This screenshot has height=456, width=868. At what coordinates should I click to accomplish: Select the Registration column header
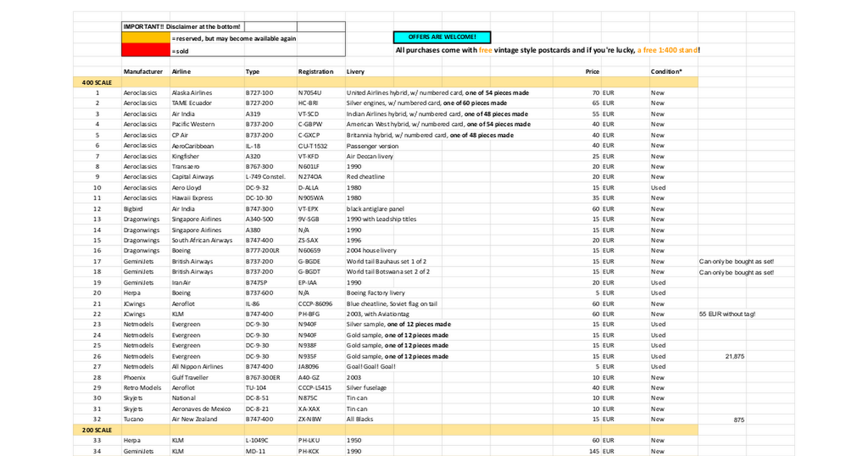click(315, 72)
